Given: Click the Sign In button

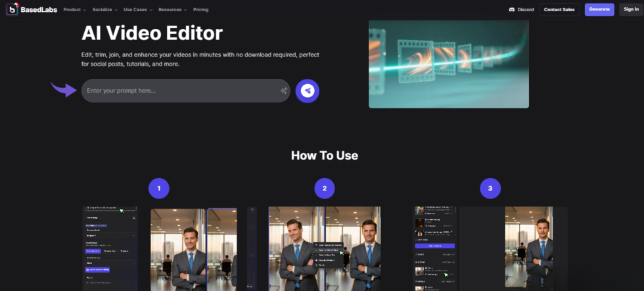Looking at the screenshot, I should [x=631, y=9].
